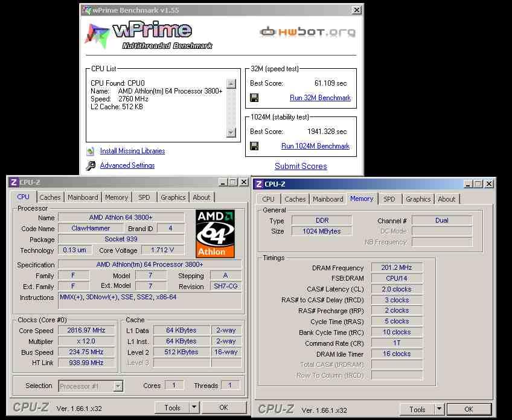The height and width of the screenshot is (420, 512).
Task: Click the FSB:DRAM value CPU/14
Action: tap(397, 278)
